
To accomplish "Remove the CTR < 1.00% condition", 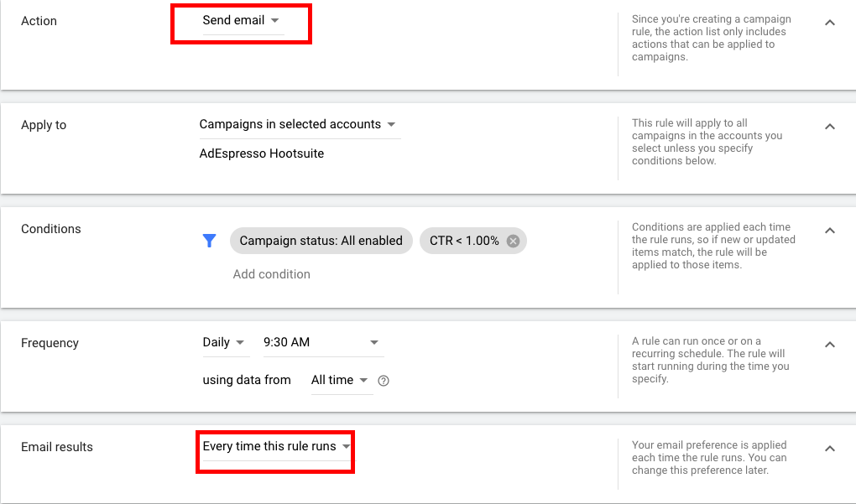I will [x=513, y=241].
